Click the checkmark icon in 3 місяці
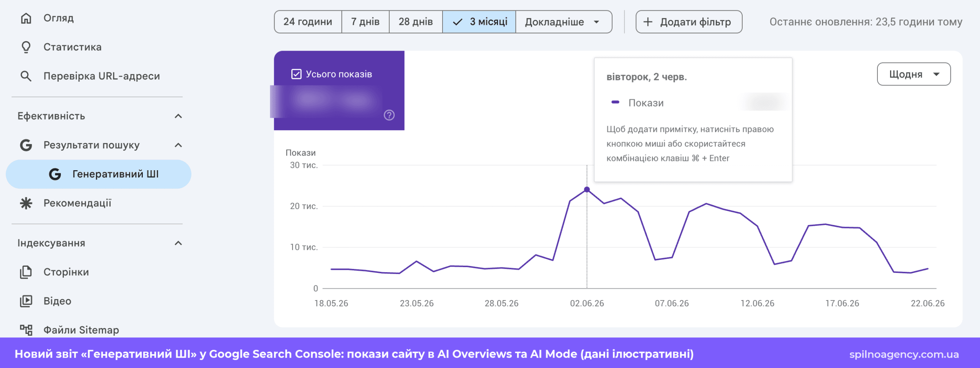 pyautogui.click(x=457, y=22)
